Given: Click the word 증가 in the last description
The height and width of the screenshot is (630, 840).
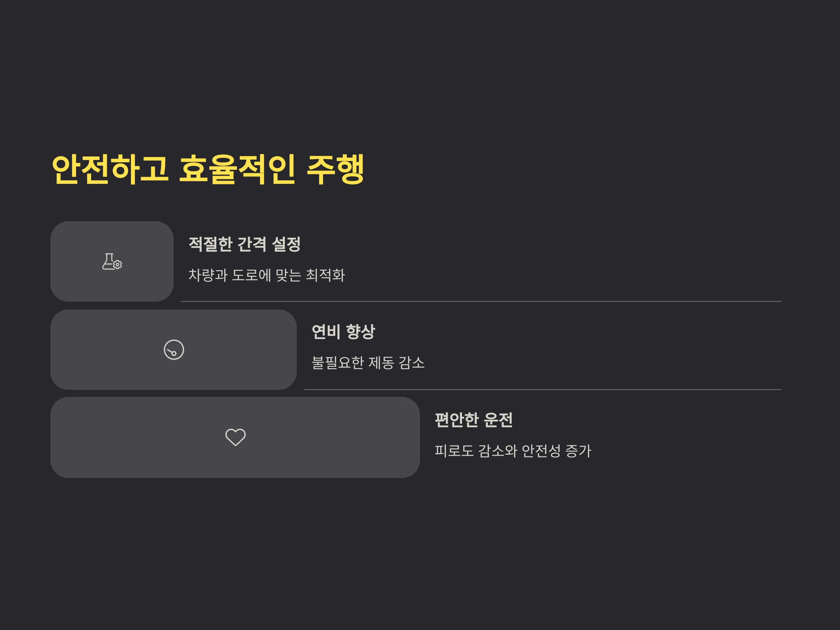Looking at the screenshot, I should 578,451.
